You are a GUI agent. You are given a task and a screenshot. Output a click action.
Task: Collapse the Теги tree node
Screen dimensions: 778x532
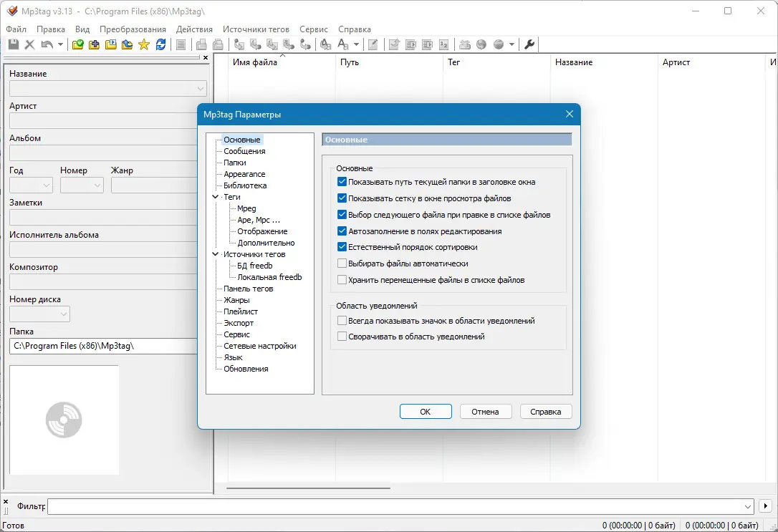point(216,197)
